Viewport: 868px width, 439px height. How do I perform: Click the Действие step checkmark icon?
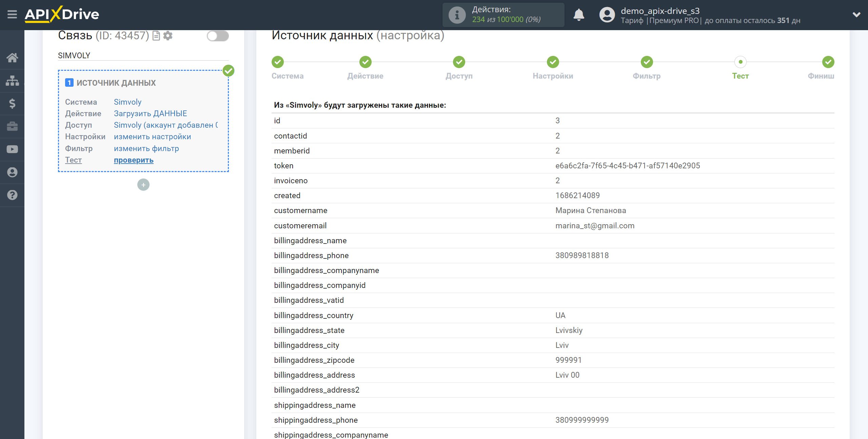tap(366, 62)
